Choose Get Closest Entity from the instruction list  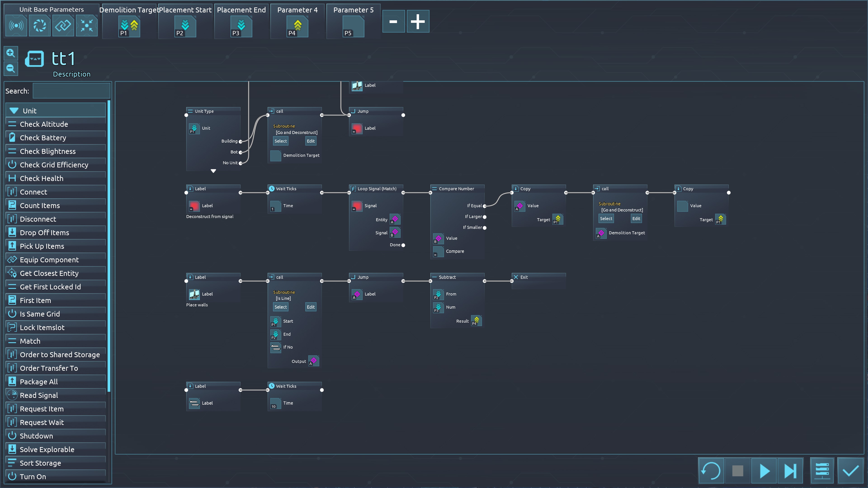click(x=49, y=273)
